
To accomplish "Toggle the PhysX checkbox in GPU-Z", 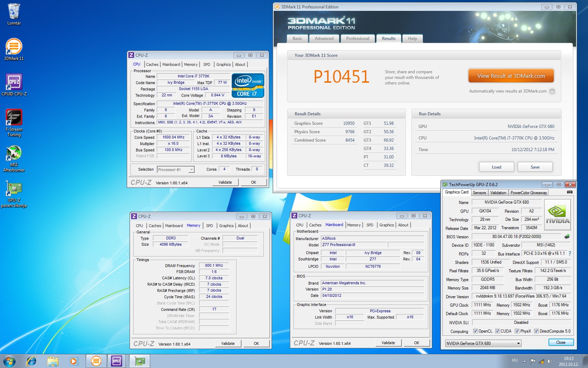I will (517, 331).
